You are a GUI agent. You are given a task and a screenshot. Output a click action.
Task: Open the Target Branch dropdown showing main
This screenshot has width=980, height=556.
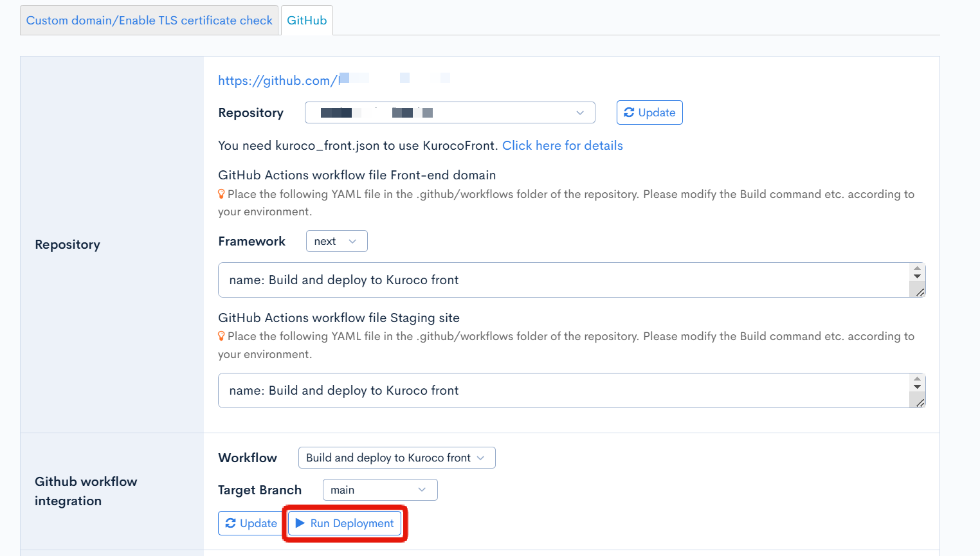pyautogui.click(x=379, y=490)
